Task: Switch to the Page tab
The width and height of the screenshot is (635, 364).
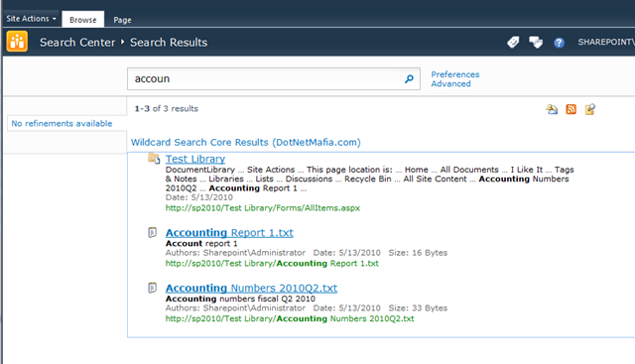Action: click(x=122, y=20)
